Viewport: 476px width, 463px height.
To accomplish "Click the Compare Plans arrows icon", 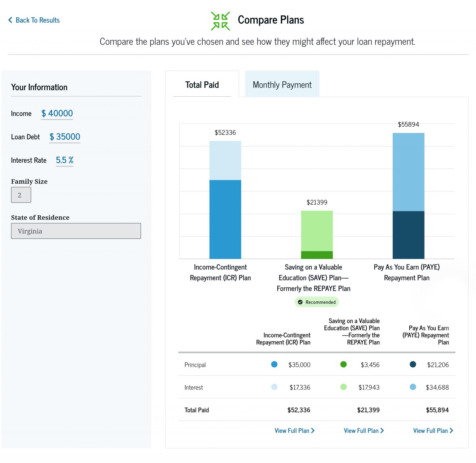I will (220, 21).
